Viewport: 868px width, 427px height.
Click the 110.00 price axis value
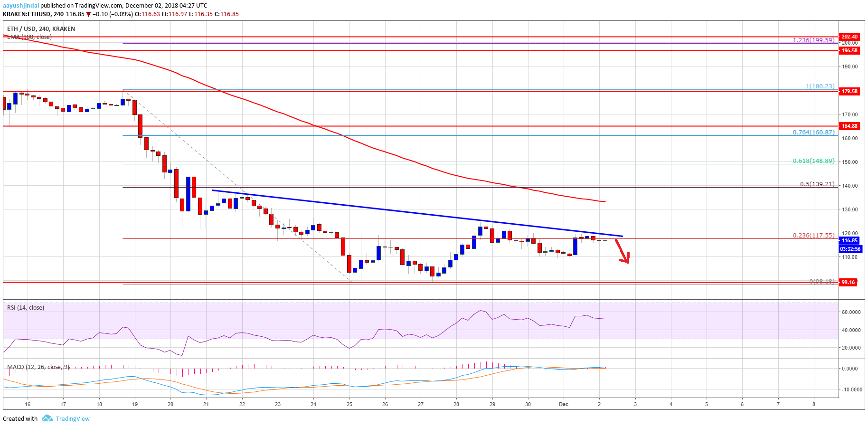click(850, 257)
